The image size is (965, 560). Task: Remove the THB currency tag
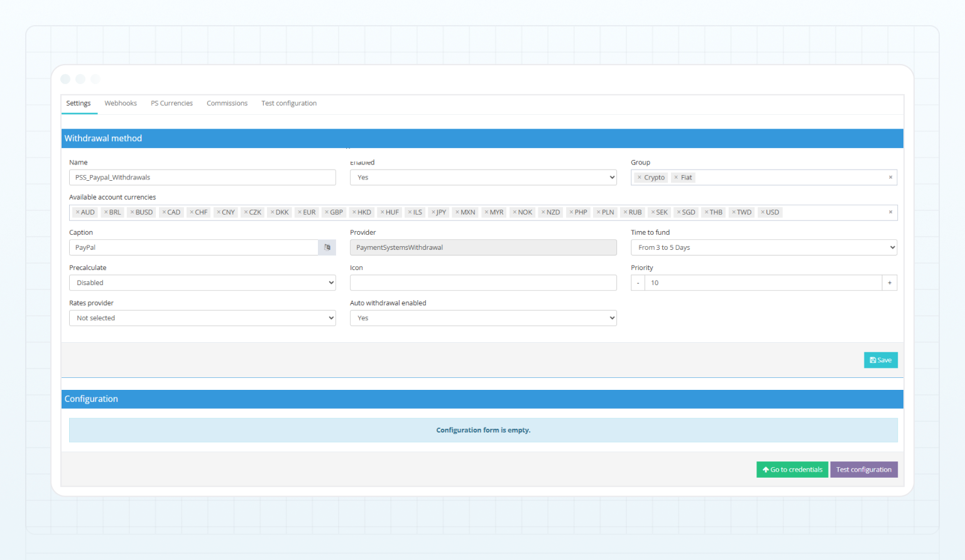pyautogui.click(x=706, y=212)
